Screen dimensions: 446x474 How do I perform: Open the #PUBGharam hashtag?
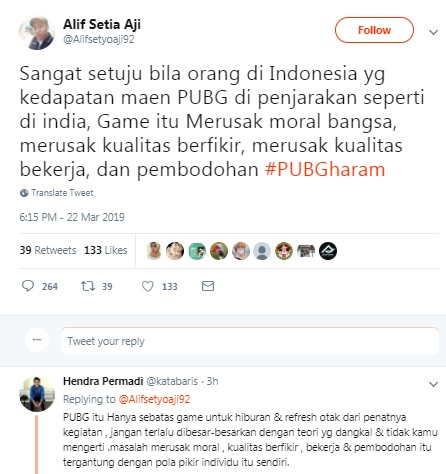(x=325, y=169)
